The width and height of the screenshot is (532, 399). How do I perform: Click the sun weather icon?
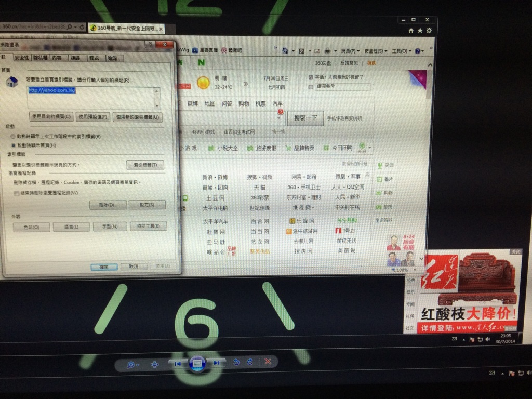coord(204,83)
